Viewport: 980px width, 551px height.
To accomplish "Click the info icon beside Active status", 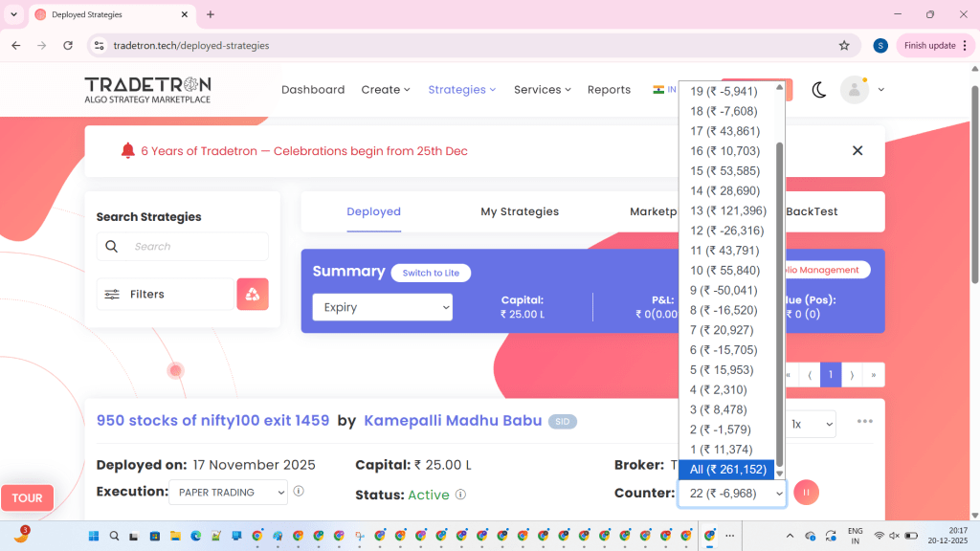I will click(x=460, y=495).
